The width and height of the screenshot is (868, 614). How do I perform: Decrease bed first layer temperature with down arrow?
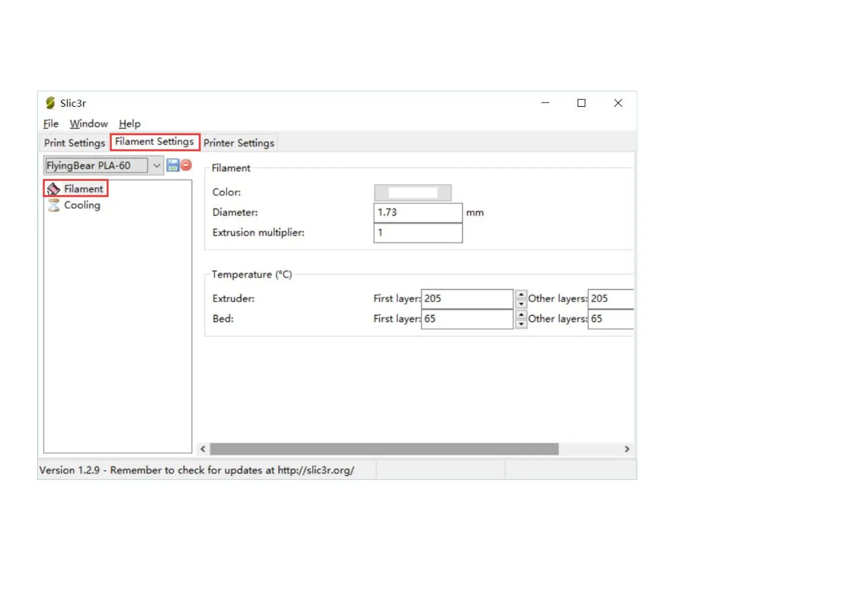click(521, 324)
